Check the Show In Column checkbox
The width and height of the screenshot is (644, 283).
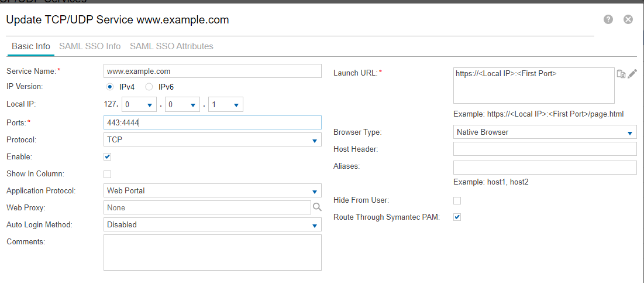(107, 174)
